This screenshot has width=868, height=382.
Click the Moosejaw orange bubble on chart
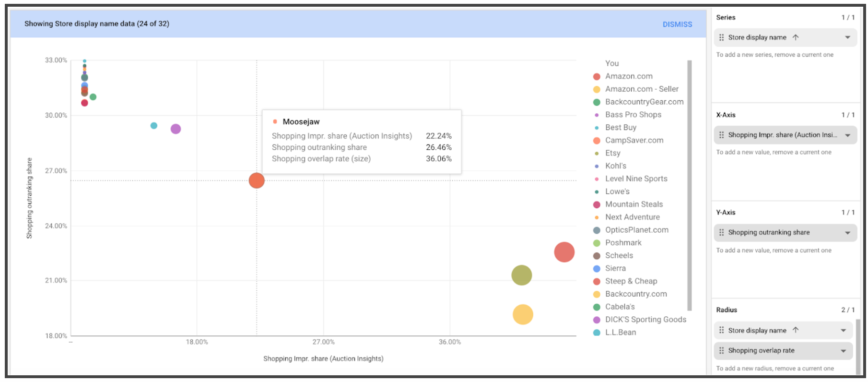pyautogui.click(x=257, y=181)
